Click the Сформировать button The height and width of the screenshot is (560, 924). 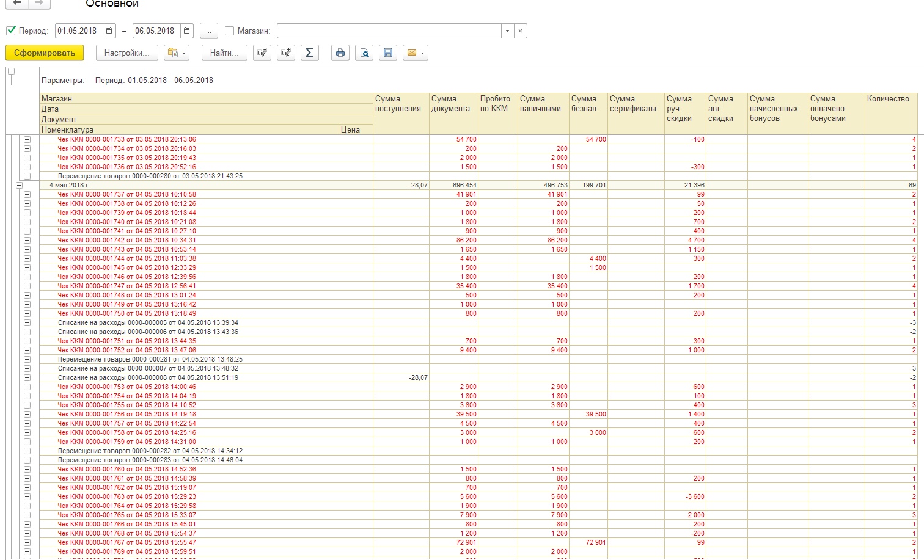click(45, 53)
